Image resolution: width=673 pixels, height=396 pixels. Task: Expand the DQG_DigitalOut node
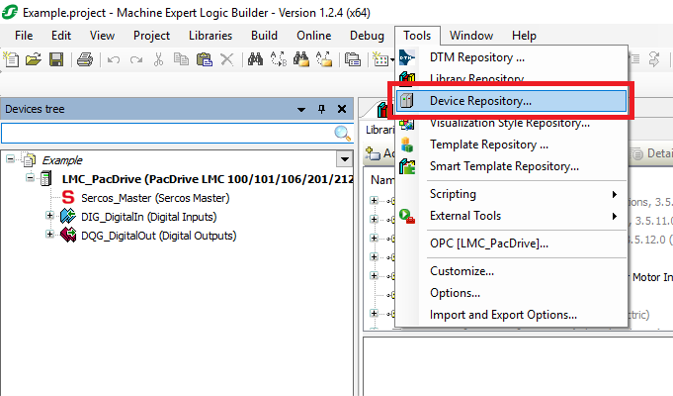coord(50,234)
